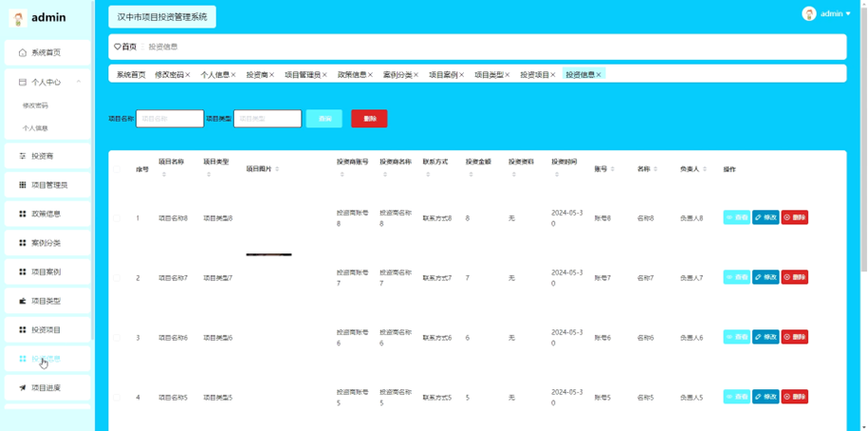868x431 pixels.
Task: Sort by the 账号 column arrows
Action: click(612, 169)
